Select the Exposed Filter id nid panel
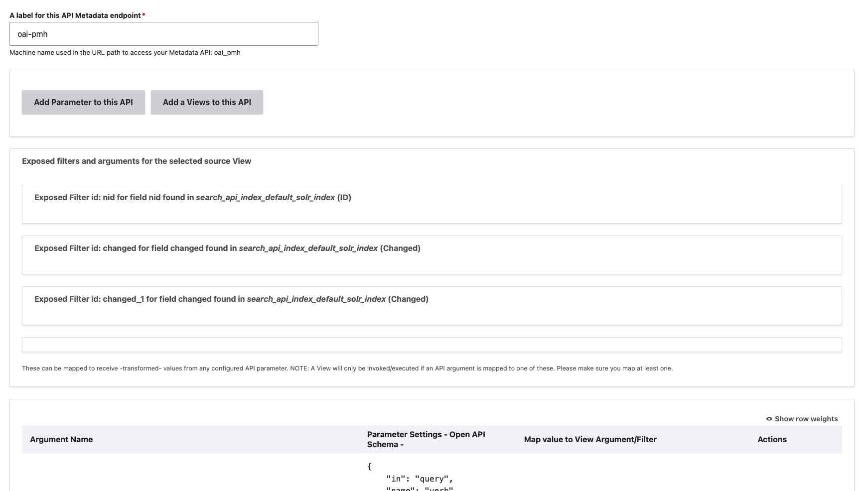 pyautogui.click(x=432, y=204)
